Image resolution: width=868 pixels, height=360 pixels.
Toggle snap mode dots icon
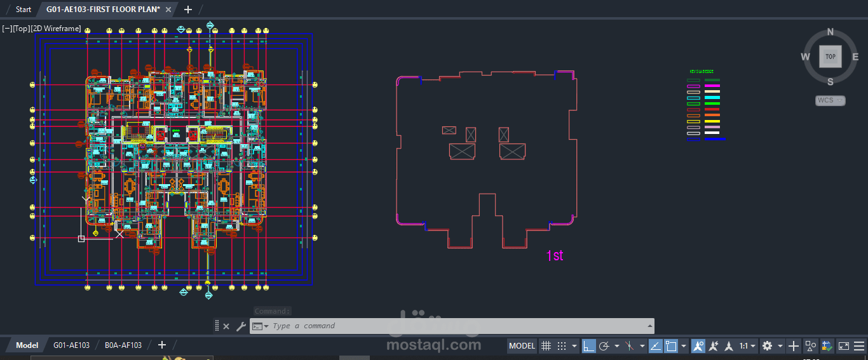[x=562, y=346]
